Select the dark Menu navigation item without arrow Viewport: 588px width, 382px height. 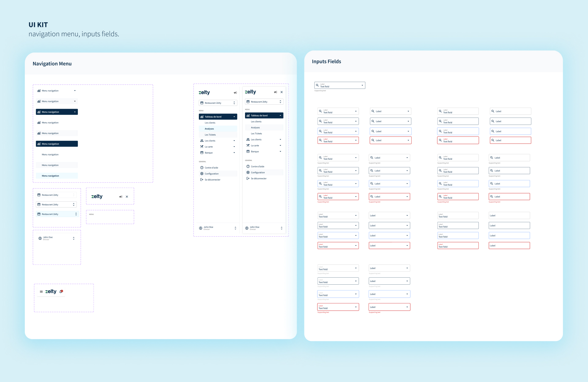point(57,144)
